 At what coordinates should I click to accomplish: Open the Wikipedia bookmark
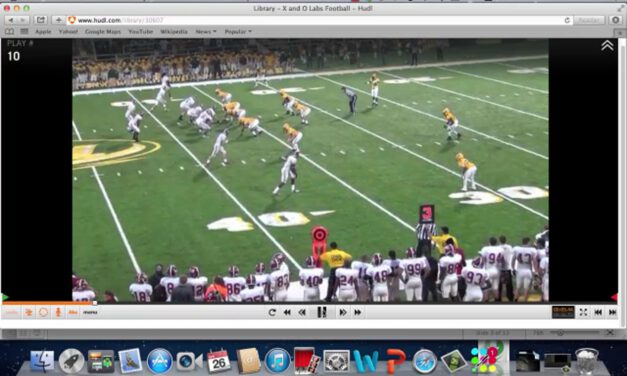[x=174, y=31]
